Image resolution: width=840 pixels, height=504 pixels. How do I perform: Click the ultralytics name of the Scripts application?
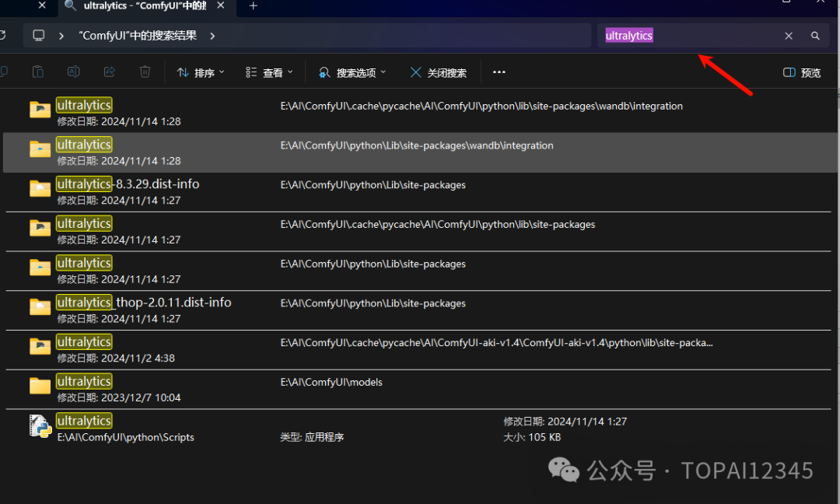click(x=84, y=421)
